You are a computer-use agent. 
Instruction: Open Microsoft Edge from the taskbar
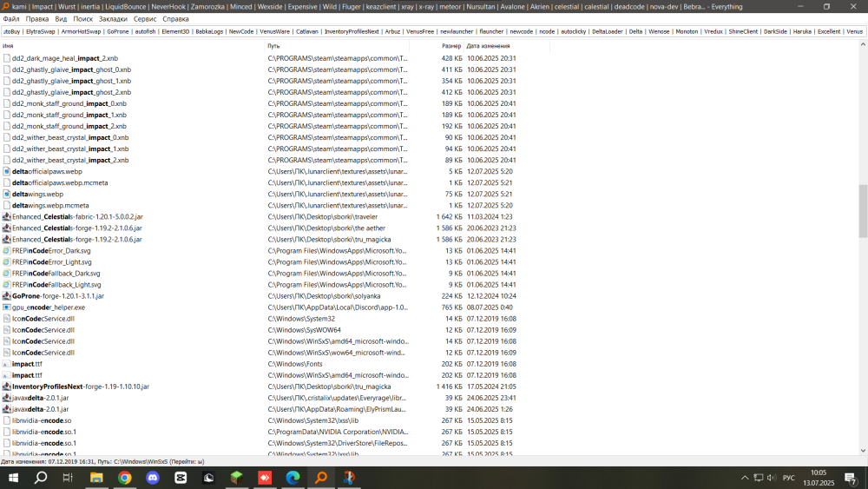293,478
